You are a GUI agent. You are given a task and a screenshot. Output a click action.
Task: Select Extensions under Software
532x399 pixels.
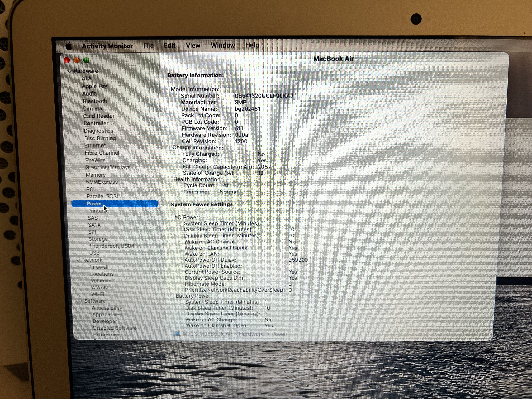(x=106, y=335)
